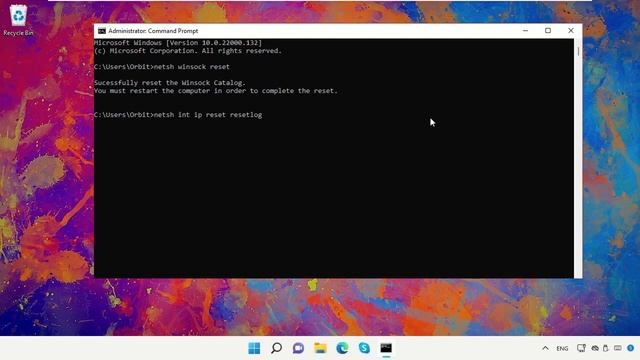Click the 'netsh int ip reset resetlog' line
The width and height of the screenshot is (640, 360).
coord(178,115)
